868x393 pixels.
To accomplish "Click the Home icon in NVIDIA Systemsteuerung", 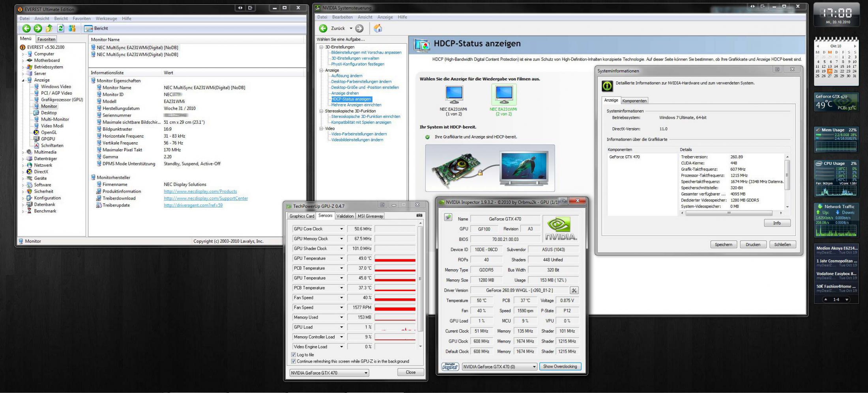I will click(378, 28).
